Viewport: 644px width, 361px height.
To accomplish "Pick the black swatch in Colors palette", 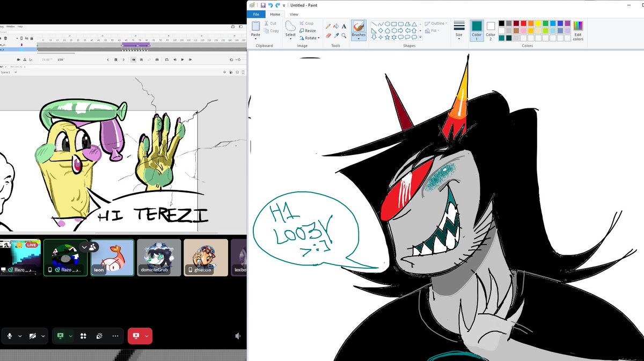I will pyautogui.click(x=501, y=23).
